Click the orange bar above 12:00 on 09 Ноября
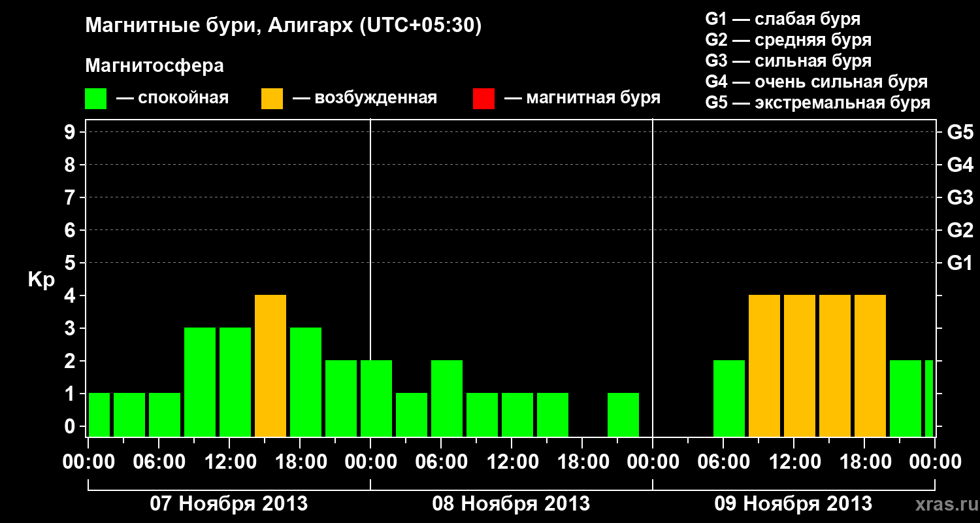Screen dimensions: 980x523 click(800, 365)
